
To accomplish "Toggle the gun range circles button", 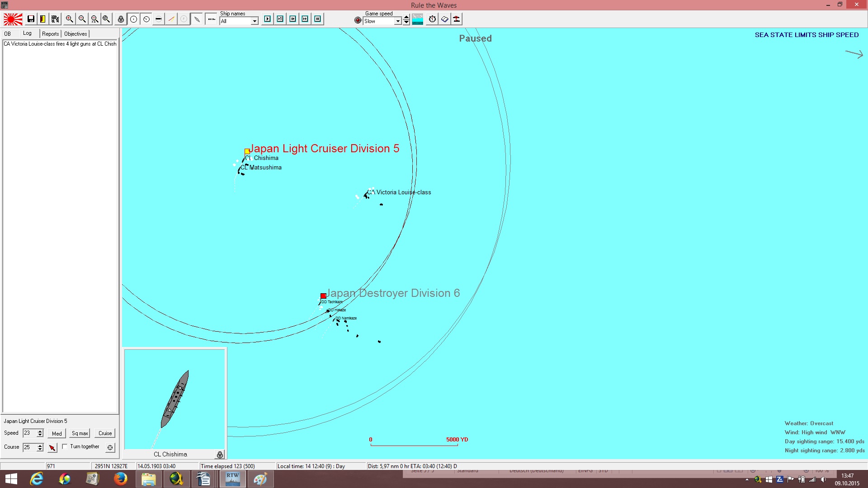I will [133, 19].
